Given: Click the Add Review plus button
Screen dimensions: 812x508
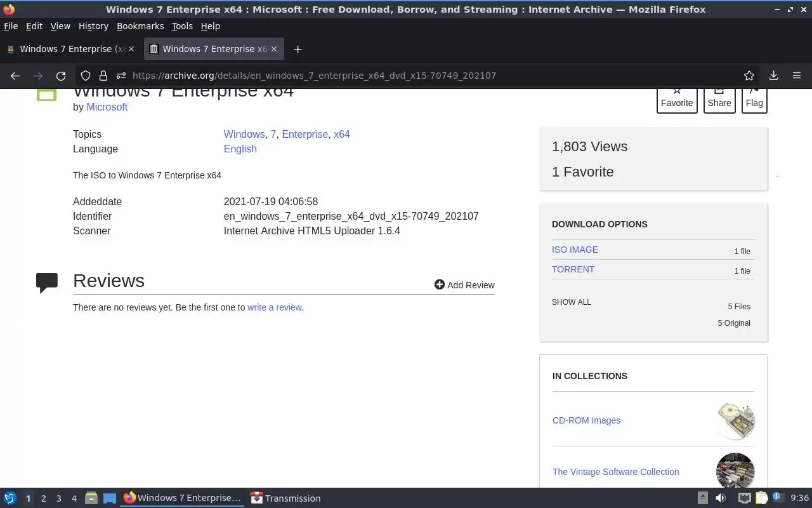Looking at the screenshot, I should pos(464,284).
